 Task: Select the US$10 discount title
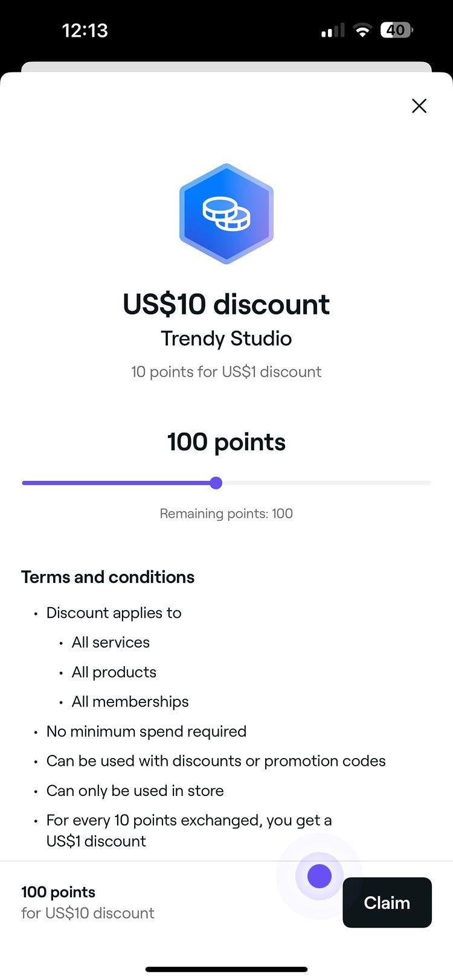point(226,304)
